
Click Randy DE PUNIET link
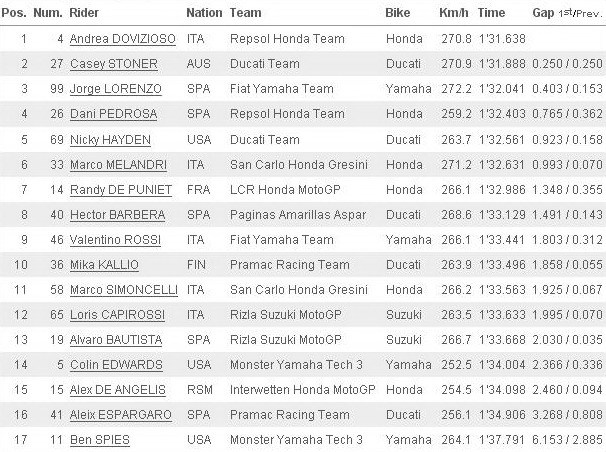(x=121, y=190)
